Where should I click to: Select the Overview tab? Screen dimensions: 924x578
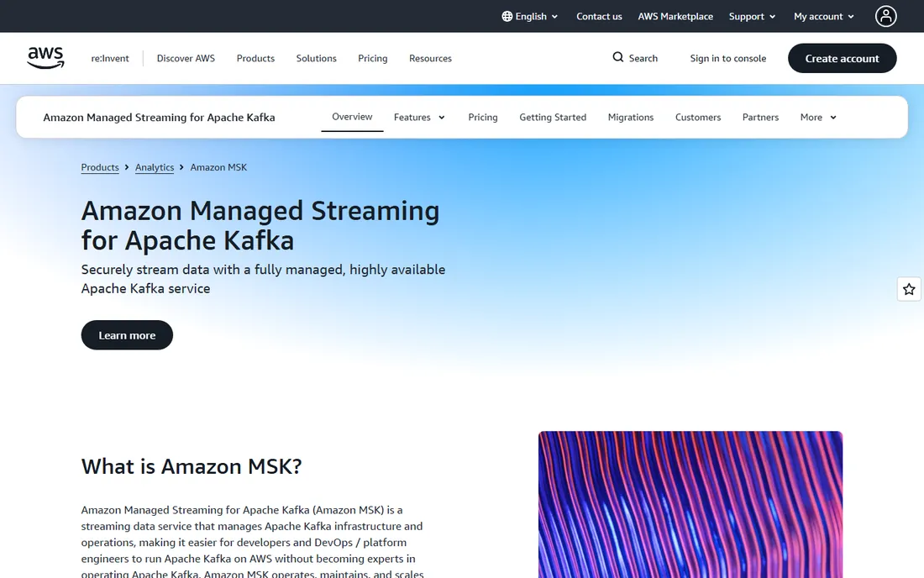[x=352, y=117]
